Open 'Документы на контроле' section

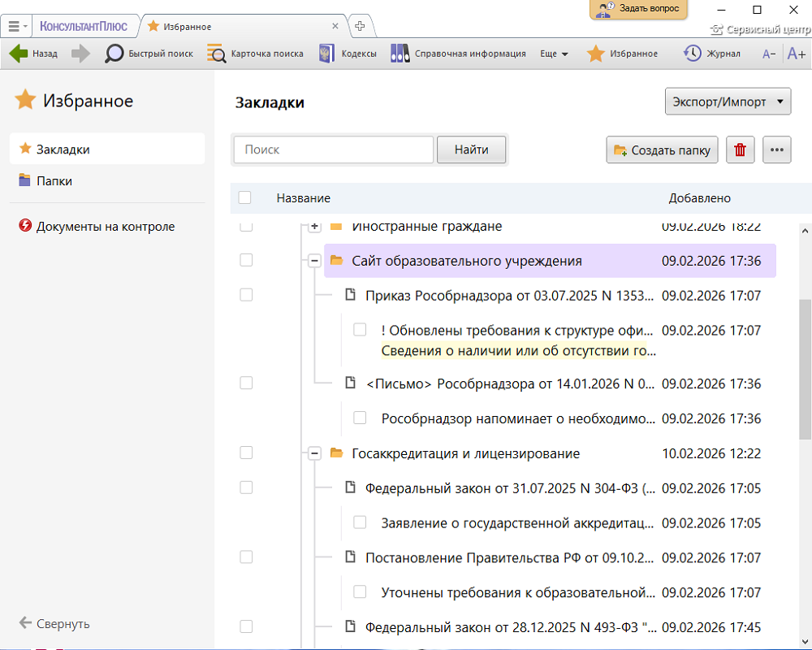click(x=105, y=227)
